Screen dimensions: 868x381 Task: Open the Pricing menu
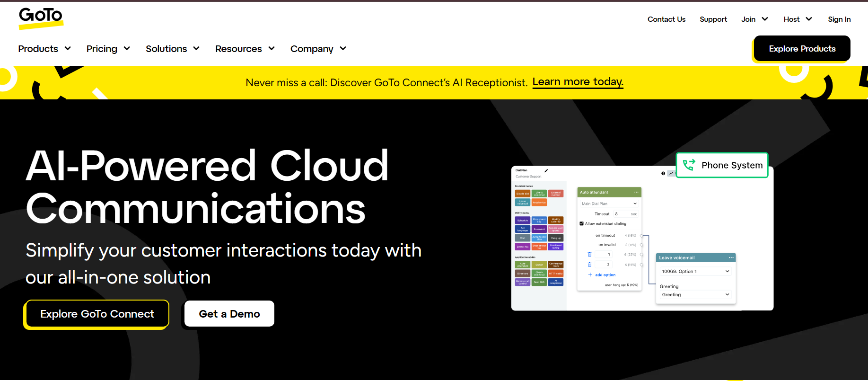click(108, 49)
